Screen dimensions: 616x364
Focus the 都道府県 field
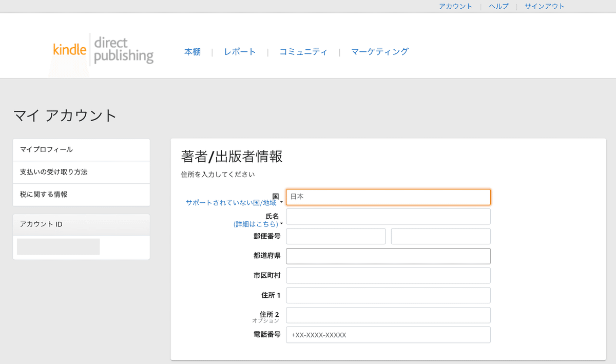[x=388, y=256]
